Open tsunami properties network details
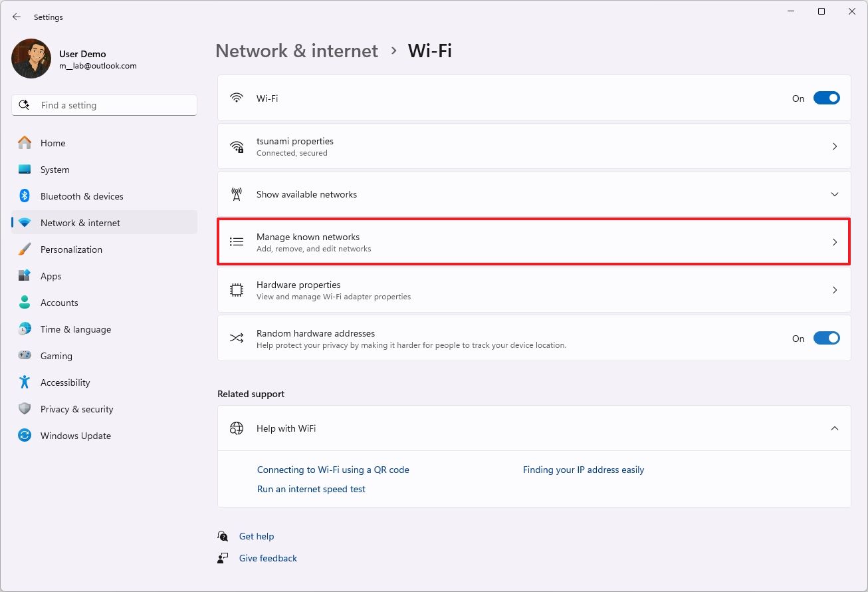This screenshot has height=592, width=868. coord(532,146)
